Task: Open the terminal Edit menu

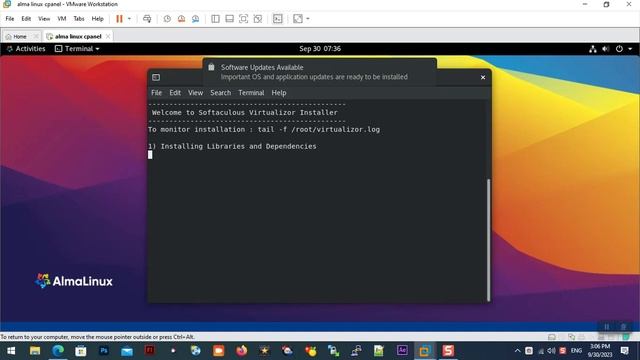Action: tap(175, 93)
